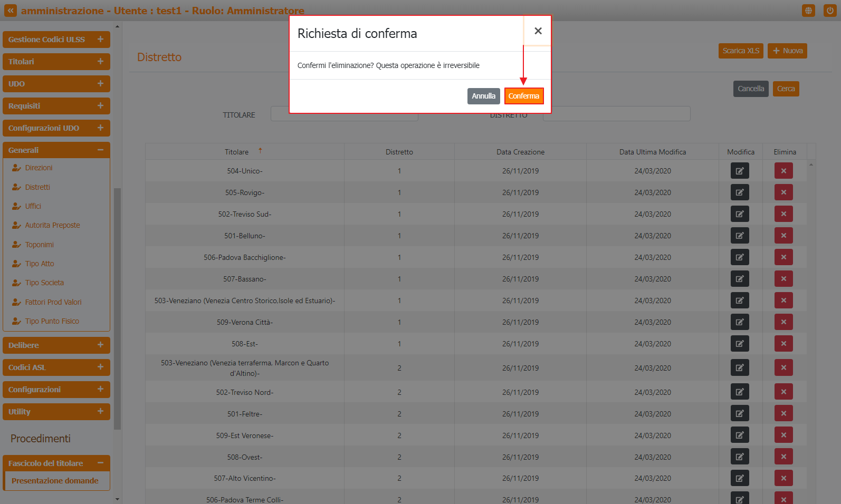The height and width of the screenshot is (504, 841).
Task: Edit the 509-Est Veronese- row
Action: click(x=740, y=435)
